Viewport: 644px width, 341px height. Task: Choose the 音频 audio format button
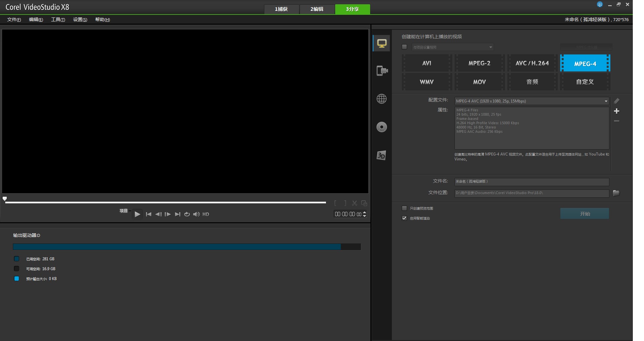532,82
